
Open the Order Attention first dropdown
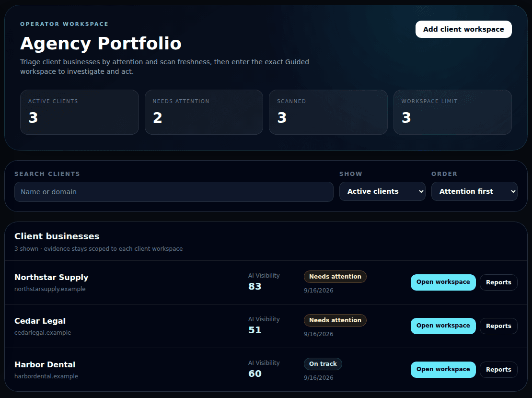tap(474, 191)
